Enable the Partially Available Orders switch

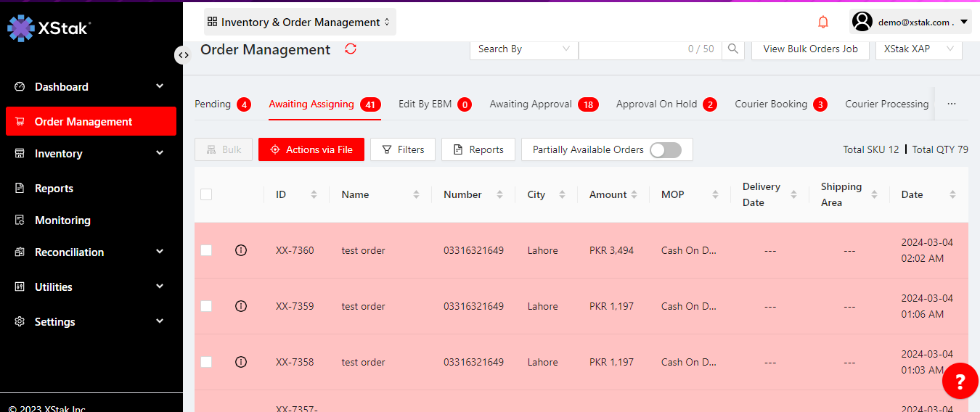coord(665,149)
